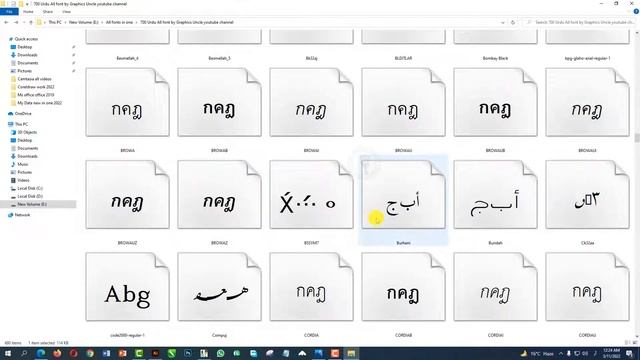Open Local Disk (D:) drive

point(30,196)
